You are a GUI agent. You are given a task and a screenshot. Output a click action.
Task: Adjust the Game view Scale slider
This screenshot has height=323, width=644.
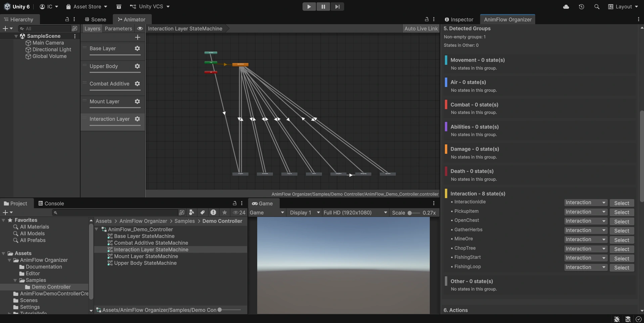(413, 213)
